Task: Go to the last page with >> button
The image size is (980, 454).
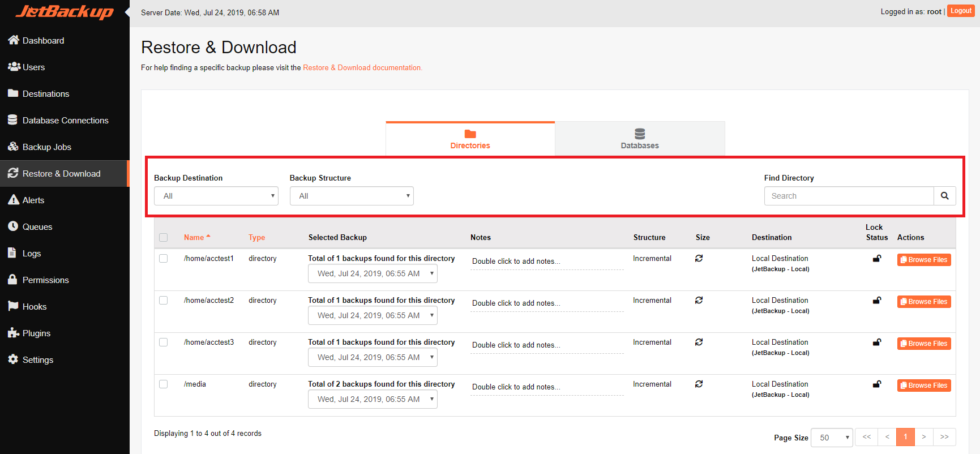Action: [944, 437]
